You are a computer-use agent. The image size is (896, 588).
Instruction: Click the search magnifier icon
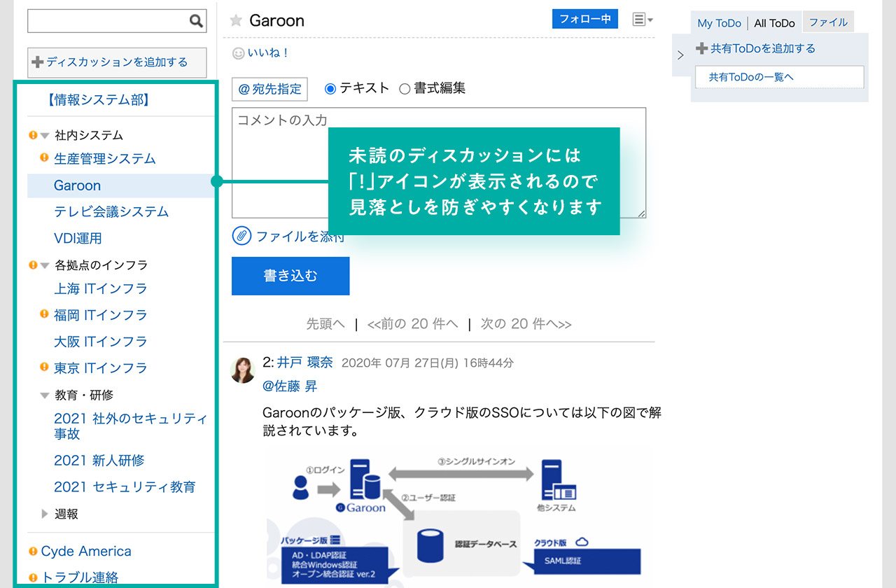click(196, 21)
